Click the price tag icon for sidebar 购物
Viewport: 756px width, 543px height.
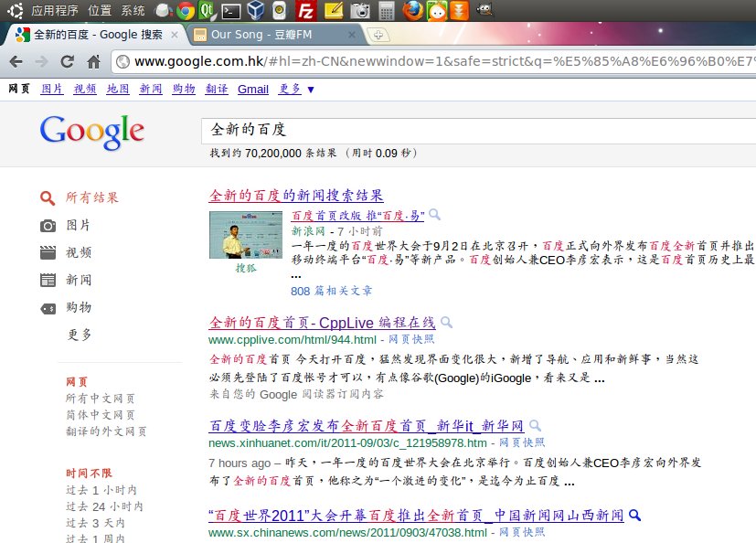(x=48, y=308)
